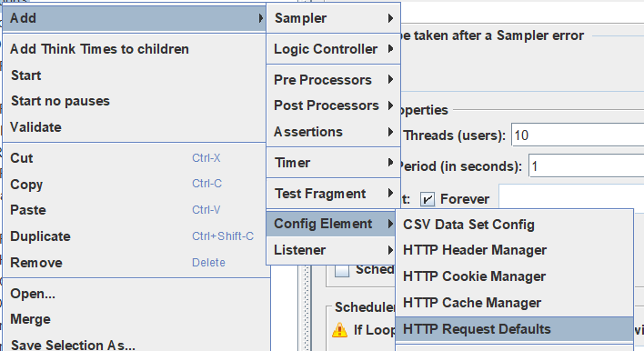This screenshot has width=644, height=351.
Task: Toggle the Forever checkbox
Action: click(x=428, y=199)
